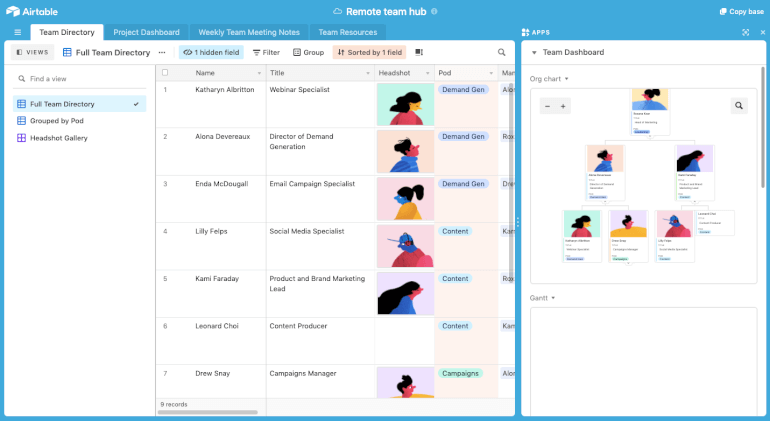Open the Group options
Viewport: 770px width, 421px height.
tap(308, 53)
